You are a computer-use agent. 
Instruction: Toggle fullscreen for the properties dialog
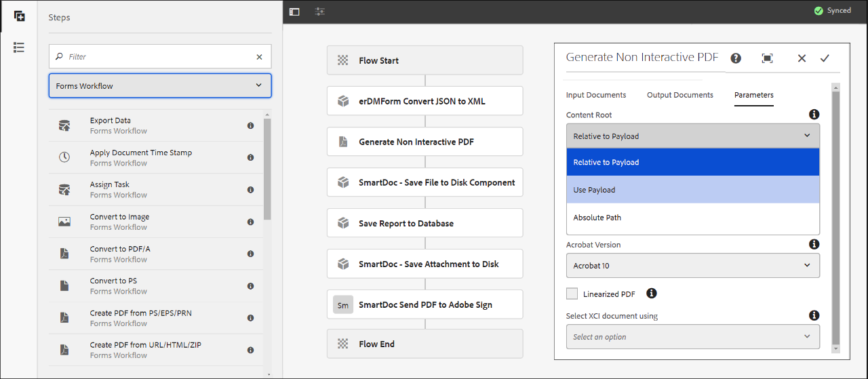(767, 58)
